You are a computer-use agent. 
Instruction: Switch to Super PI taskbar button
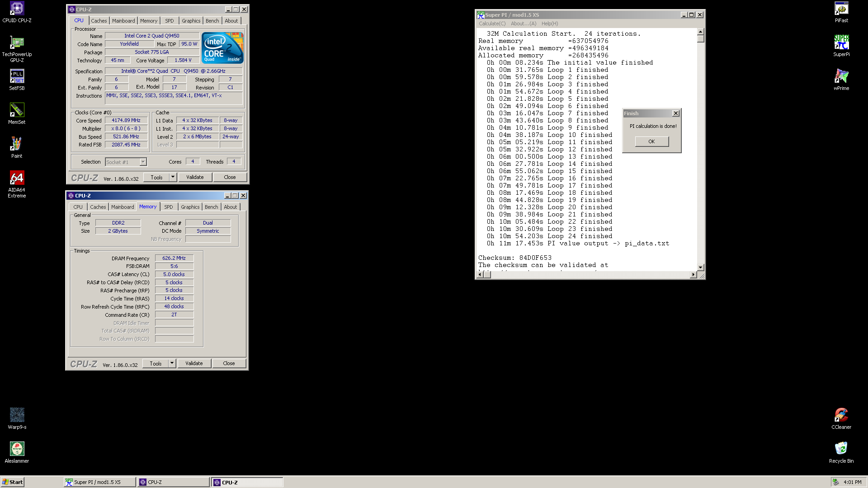click(x=99, y=482)
